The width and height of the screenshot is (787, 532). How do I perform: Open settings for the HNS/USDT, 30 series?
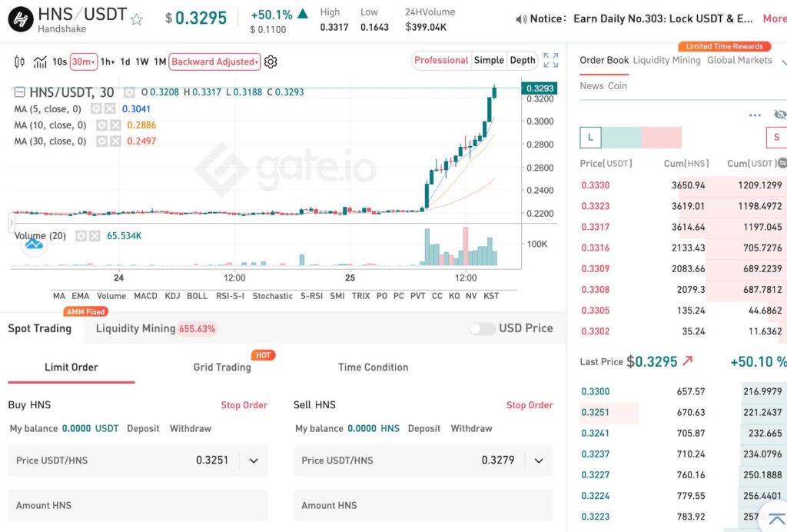tap(129, 92)
